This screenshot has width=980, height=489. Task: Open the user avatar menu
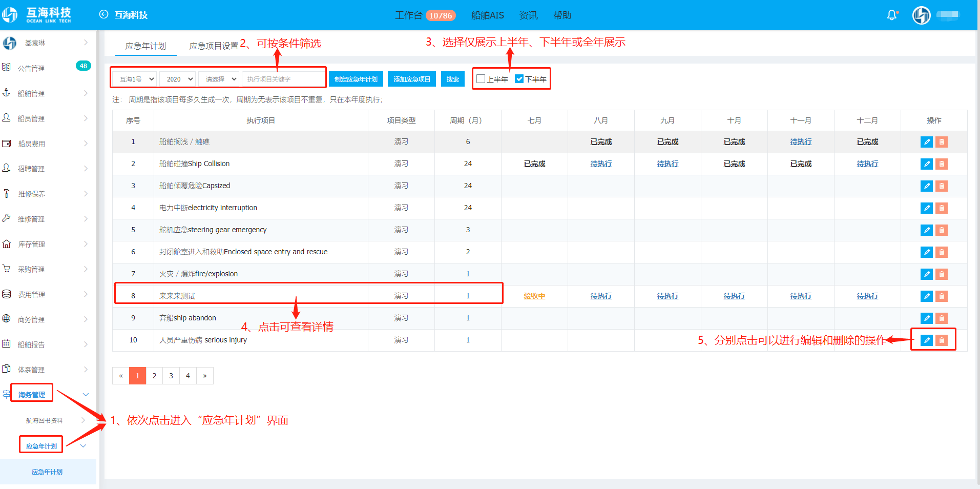[921, 15]
